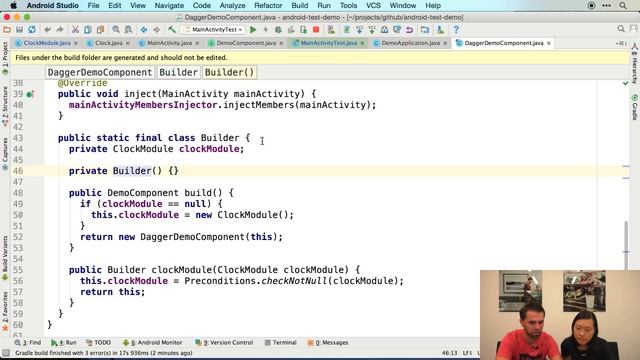This screenshot has height=360, width=640.
Task: Click the override gutter icon on line 39
Action: [x=30, y=94]
